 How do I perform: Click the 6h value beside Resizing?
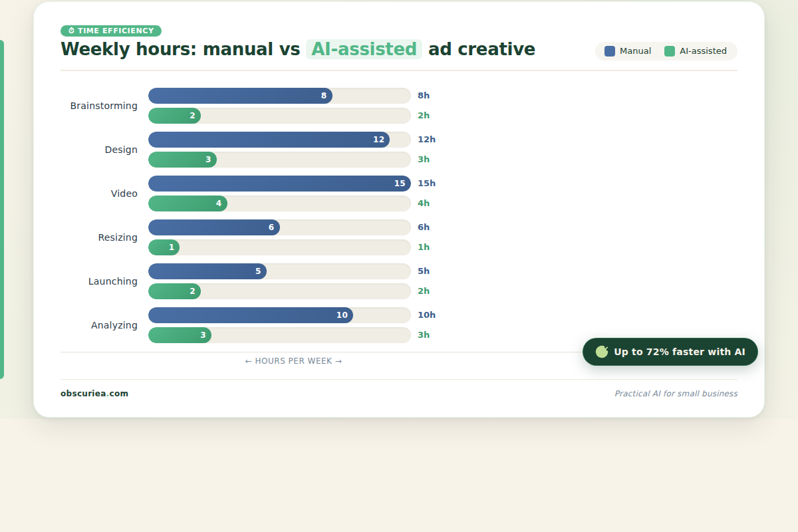[424, 227]
